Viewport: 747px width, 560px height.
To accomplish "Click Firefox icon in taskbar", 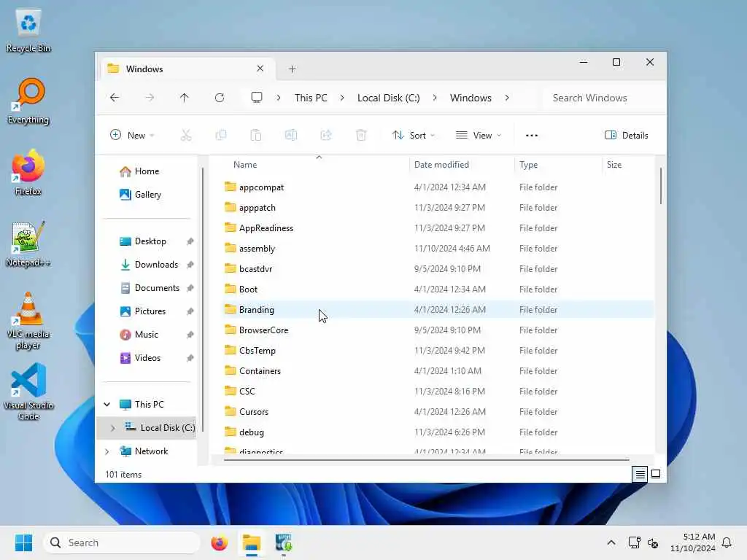I will 219,542.
